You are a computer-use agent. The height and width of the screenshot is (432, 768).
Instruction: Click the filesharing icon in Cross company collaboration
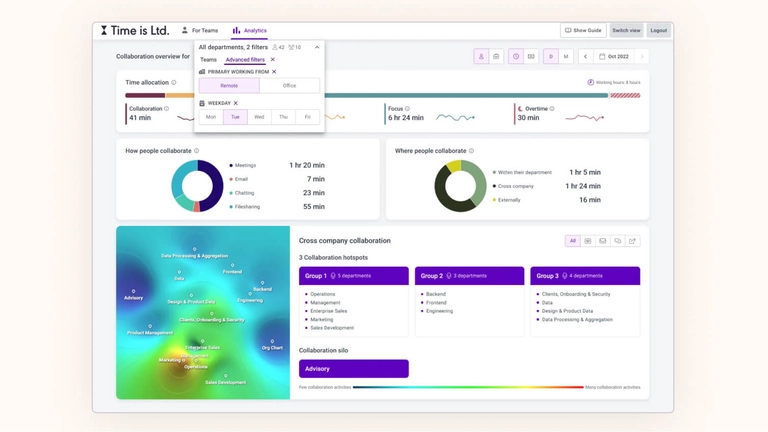[x=632, y=241]
